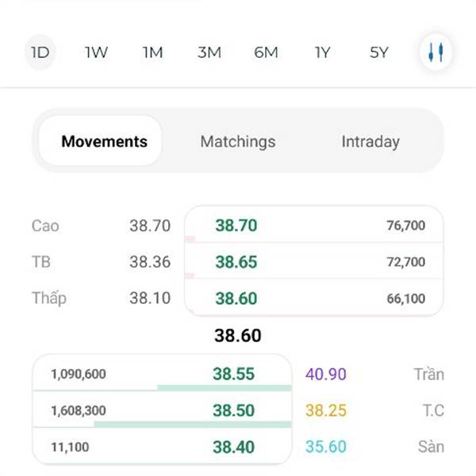The width and height of the screenshot is (476, 476).
Task: Tap the 38.60 ask price row
Action: (x=314, y=297)
